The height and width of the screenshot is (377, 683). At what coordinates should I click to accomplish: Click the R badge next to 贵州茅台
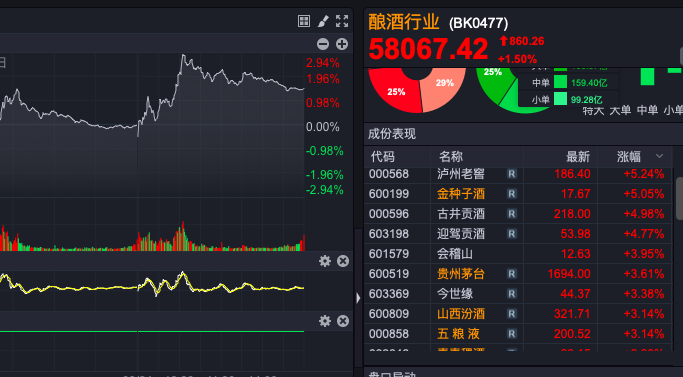click(512, 274)
